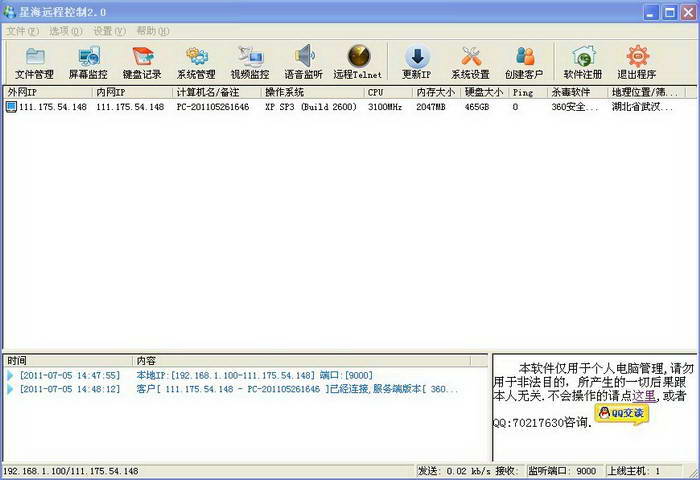Sort by 操作系统 column header
Image resolution: width=700 pixels, height=480 pixels.
point(312,92)
